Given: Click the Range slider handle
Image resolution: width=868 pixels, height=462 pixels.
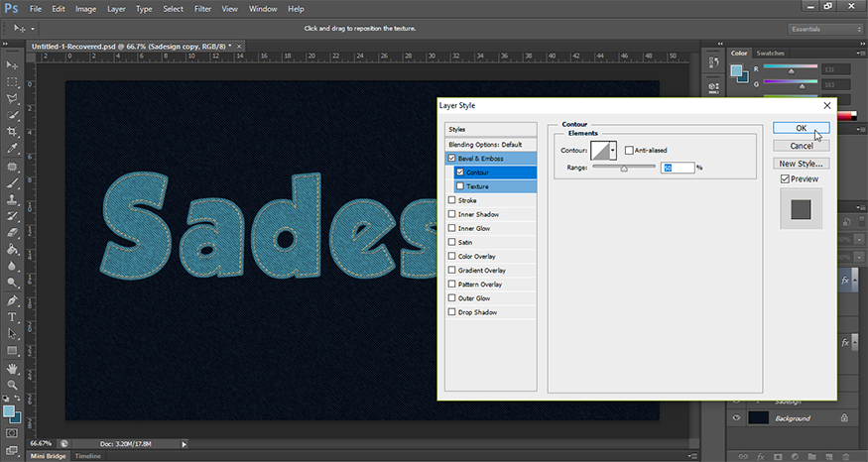Looking at the screenshot, I should click(x=624, y=169).
